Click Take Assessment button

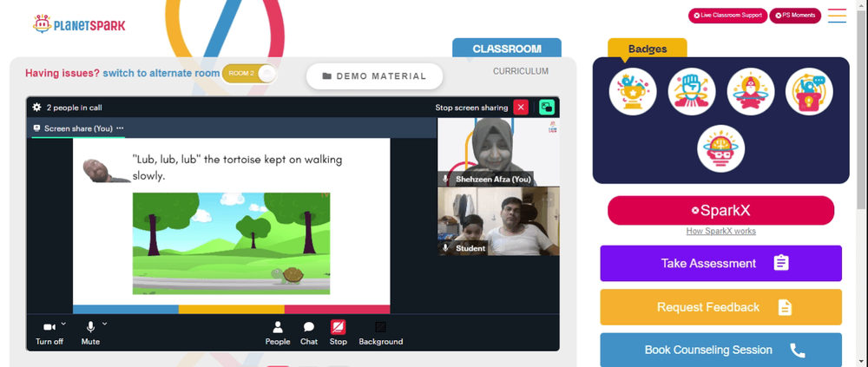[720, 263]
